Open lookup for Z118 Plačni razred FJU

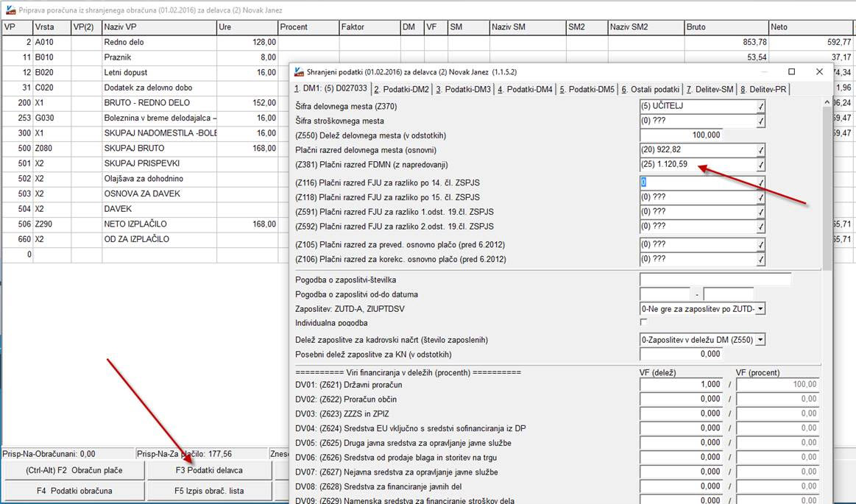(760, 197)
